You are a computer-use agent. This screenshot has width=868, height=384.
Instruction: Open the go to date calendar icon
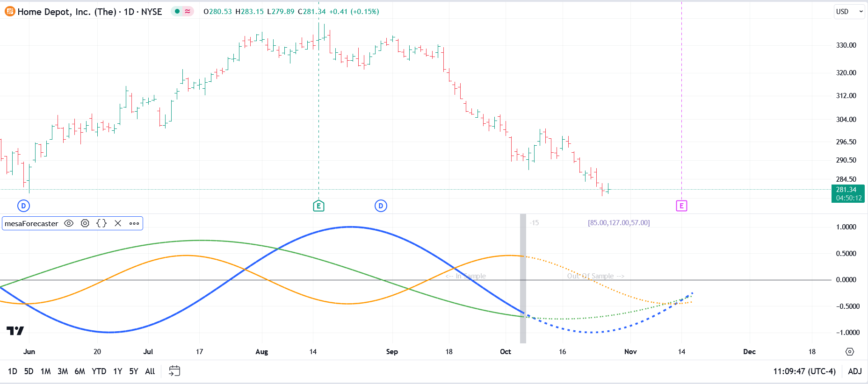174,371
